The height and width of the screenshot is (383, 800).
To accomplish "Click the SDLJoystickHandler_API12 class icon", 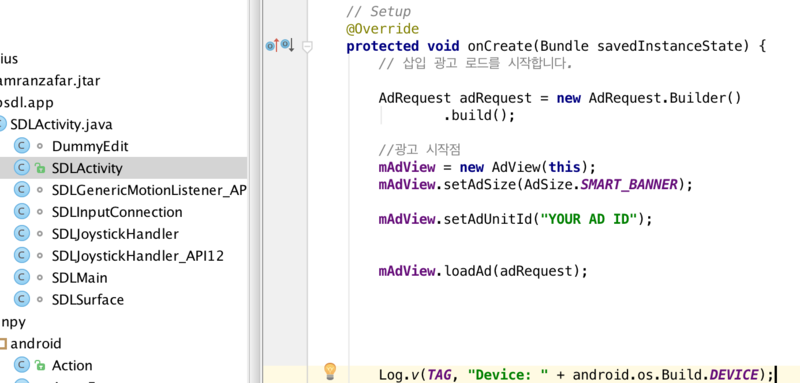I will click(21, 256).
